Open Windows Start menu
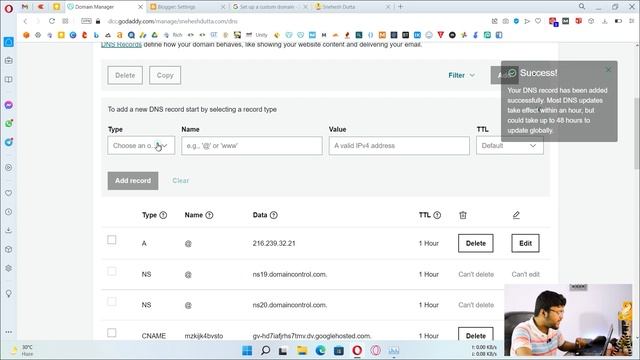Viewport: 640px width, 360px height. [x=247, y=350]
